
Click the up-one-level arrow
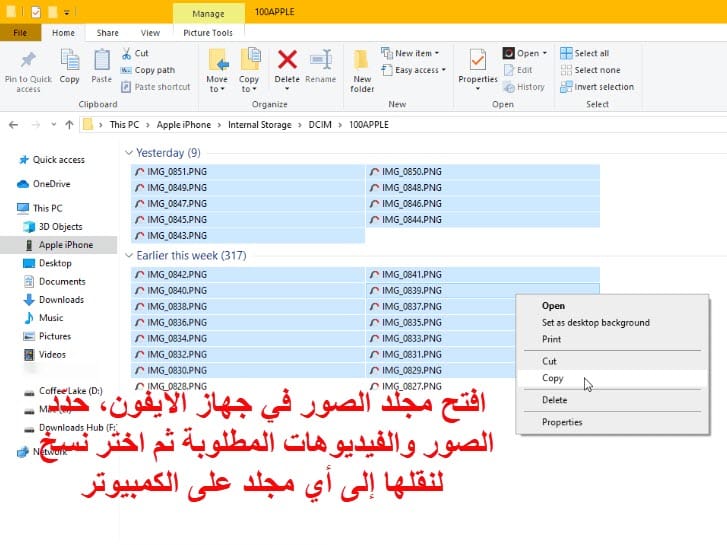pyautogui.click(x=70, y=125)
